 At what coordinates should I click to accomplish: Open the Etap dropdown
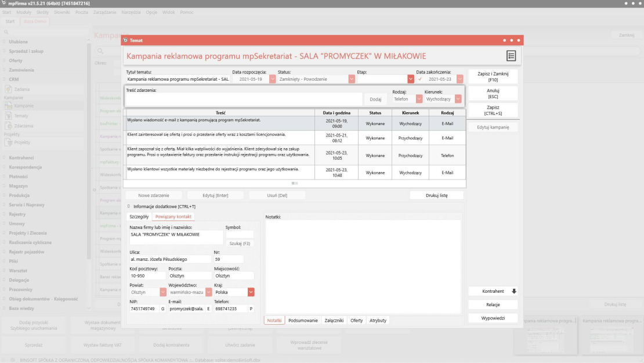[x=411, y=79]
